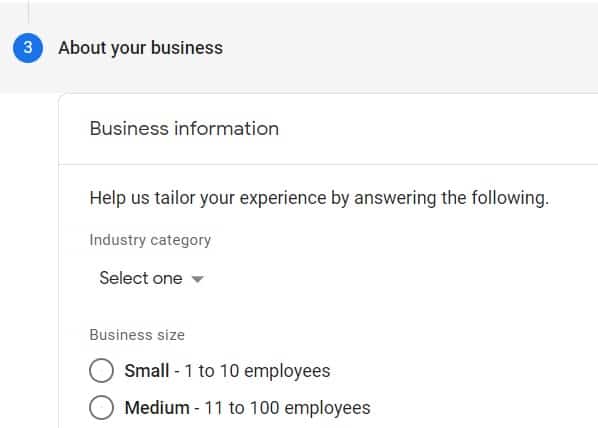Click the 11 to 100 employees text
Image resolution: width=598 pixels, height=428 pixels.
pyautogui.click(x=288, y=408)
